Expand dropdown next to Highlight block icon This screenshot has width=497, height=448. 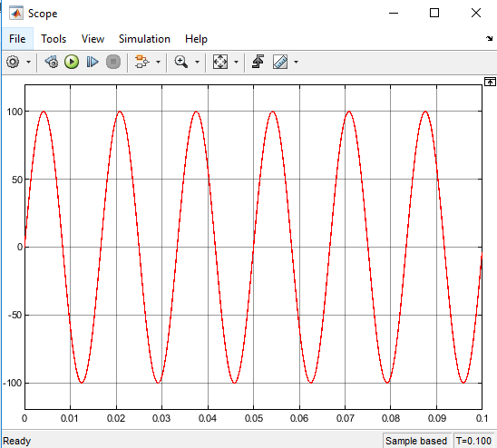coord(158,63)
